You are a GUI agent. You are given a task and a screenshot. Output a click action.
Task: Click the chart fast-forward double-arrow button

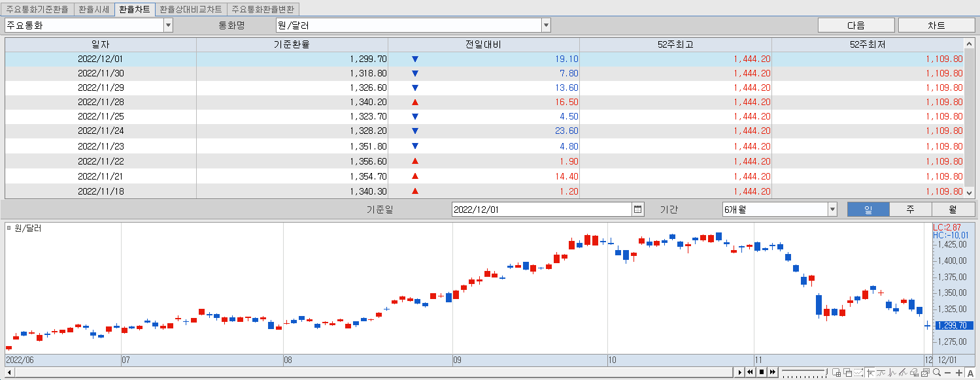773,372
